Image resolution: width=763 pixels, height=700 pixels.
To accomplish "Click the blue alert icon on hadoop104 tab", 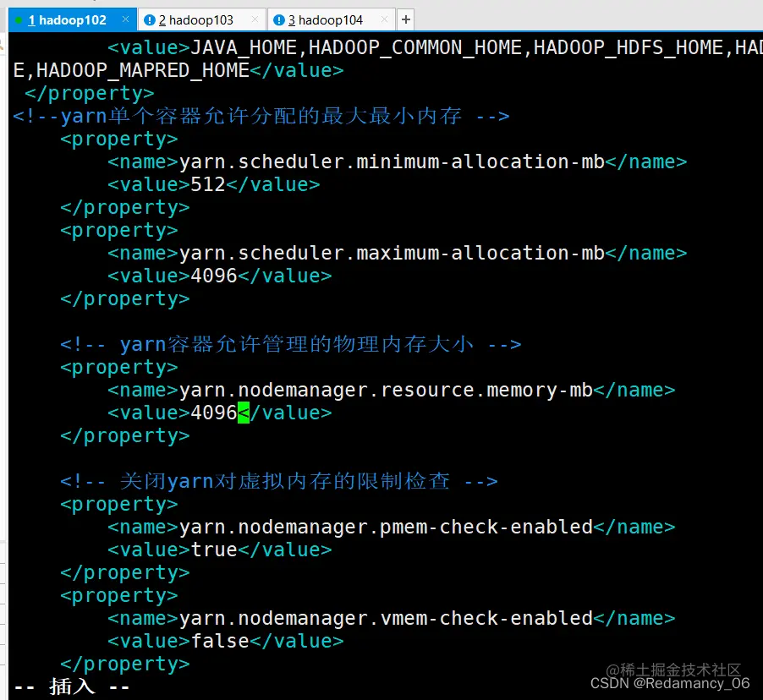I will (279, 20).
